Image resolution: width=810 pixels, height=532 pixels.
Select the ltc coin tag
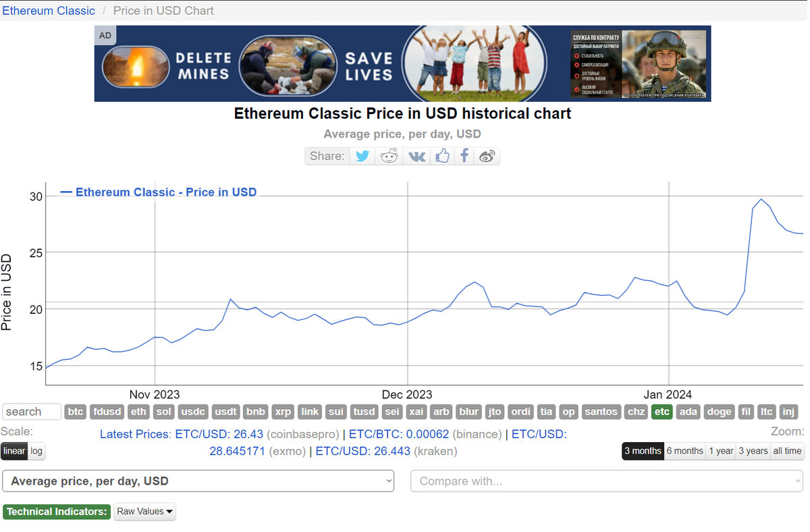(x=766, y=412)
